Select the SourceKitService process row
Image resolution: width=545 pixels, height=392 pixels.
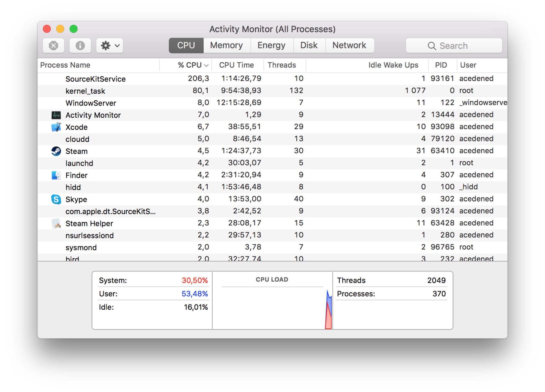tap(96, 79)
